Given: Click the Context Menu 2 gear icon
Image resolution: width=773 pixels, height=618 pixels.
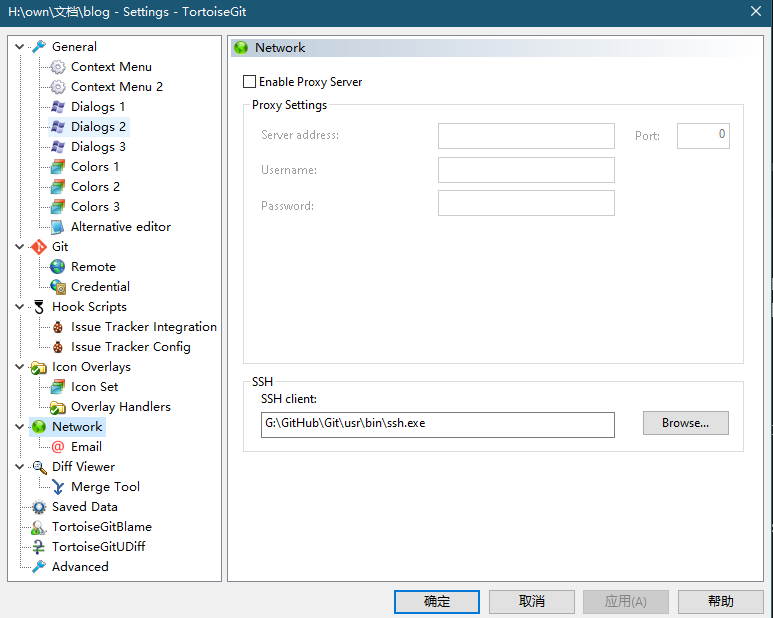Looking at the screenshot, I should pyautogui.click(x=58, y=87).
